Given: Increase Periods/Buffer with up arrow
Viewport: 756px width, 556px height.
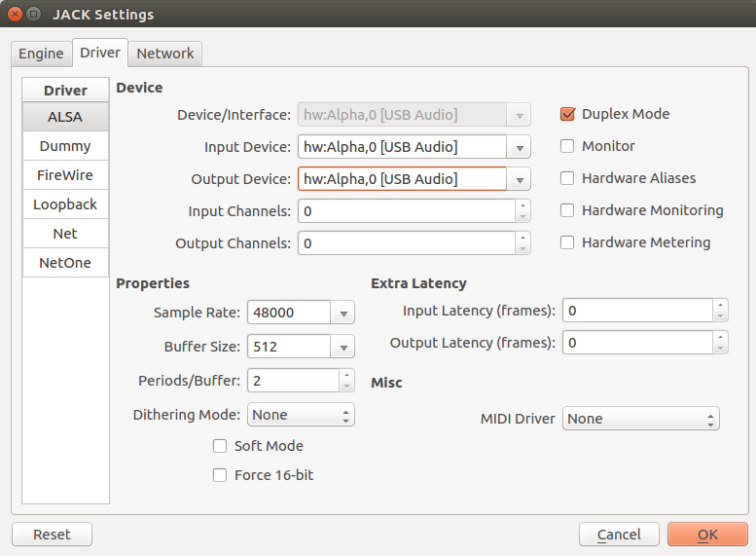Looking at the screenshot, I should [x=346, y=374].
